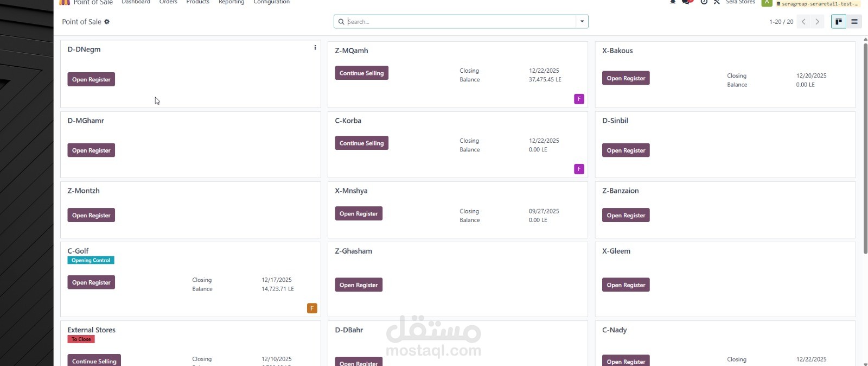The width and height of the screenshot is (868, 366).
Task: Click the D-DBahr card title
Action: (x=349, y=330)
